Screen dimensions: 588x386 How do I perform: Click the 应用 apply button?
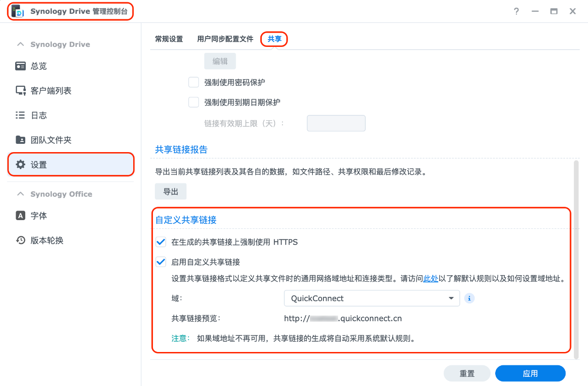coord(530,374)
